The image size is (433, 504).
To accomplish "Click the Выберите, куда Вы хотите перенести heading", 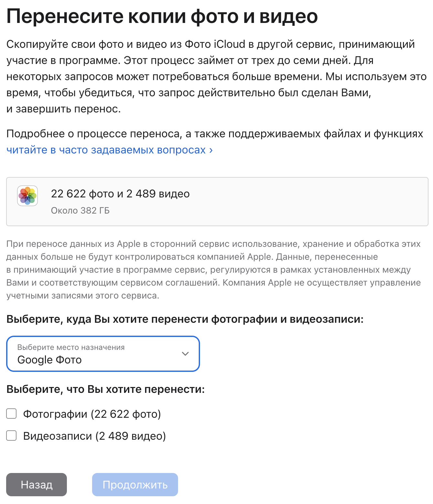I will click(x=185, y=319).
